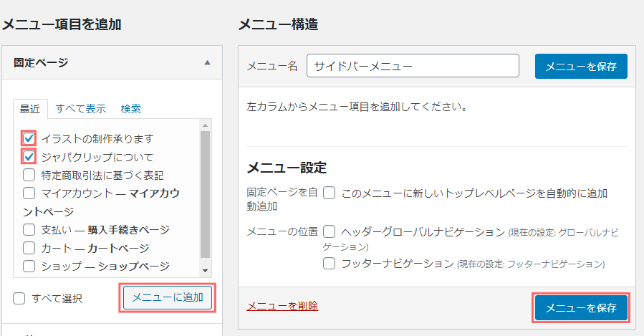Toggle すべて選択 checkbox
Viewport: 644px width, 336px height.
tap(19, 298)
